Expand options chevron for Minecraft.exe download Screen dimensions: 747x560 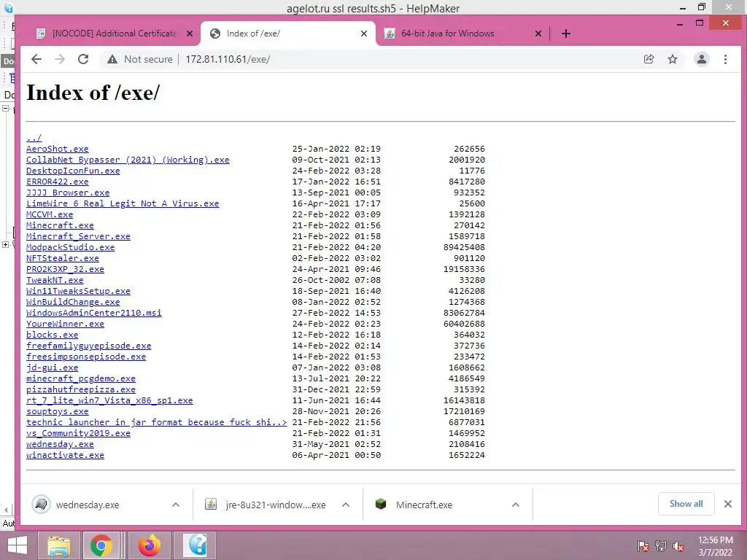[x=516, y=505]
